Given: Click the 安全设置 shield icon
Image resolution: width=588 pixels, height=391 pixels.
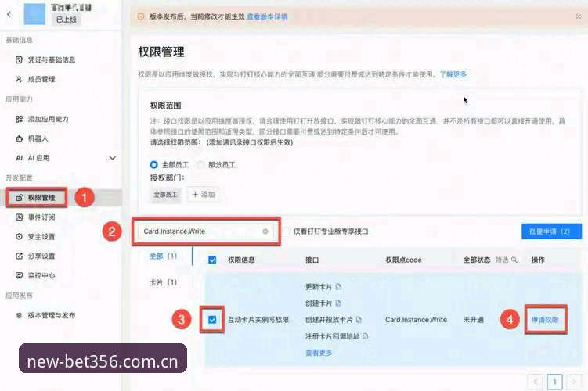Looking at the screenshot, I should point(19,236).
